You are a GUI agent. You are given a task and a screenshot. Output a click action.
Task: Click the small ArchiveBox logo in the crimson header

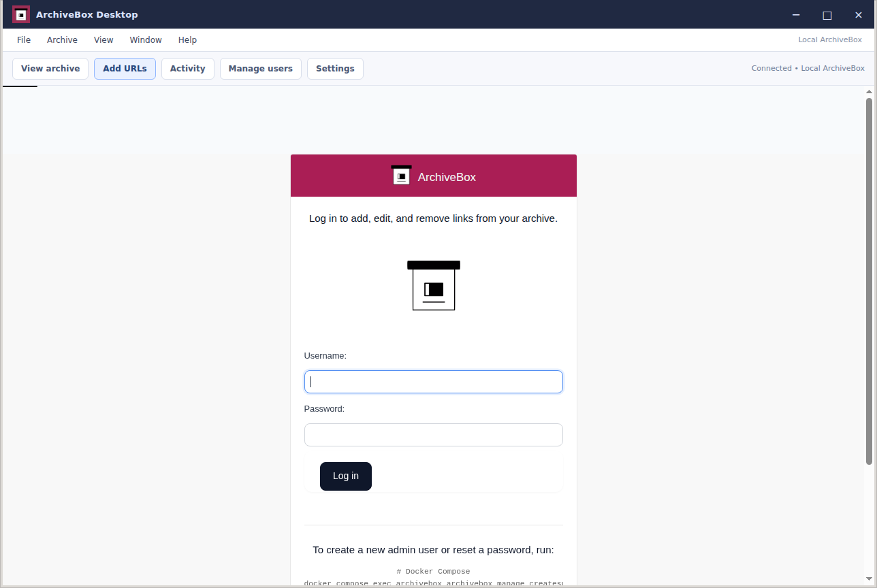[401, 176]
